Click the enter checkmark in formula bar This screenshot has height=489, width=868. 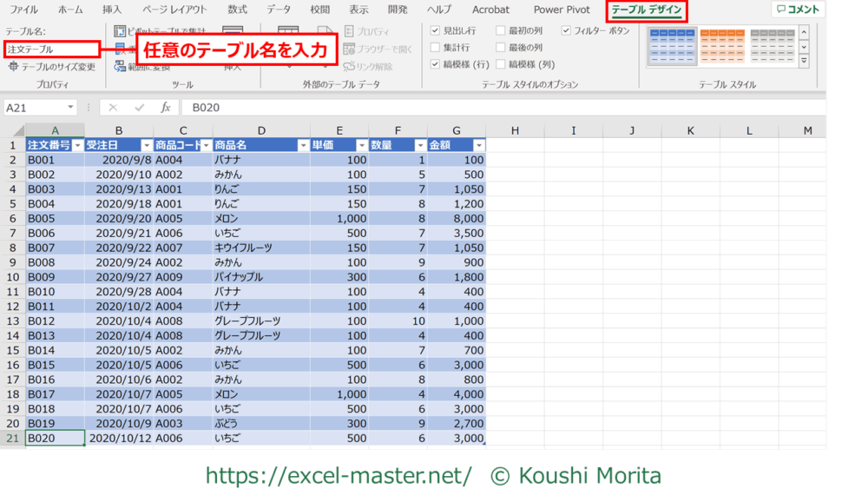coord(140,108)
